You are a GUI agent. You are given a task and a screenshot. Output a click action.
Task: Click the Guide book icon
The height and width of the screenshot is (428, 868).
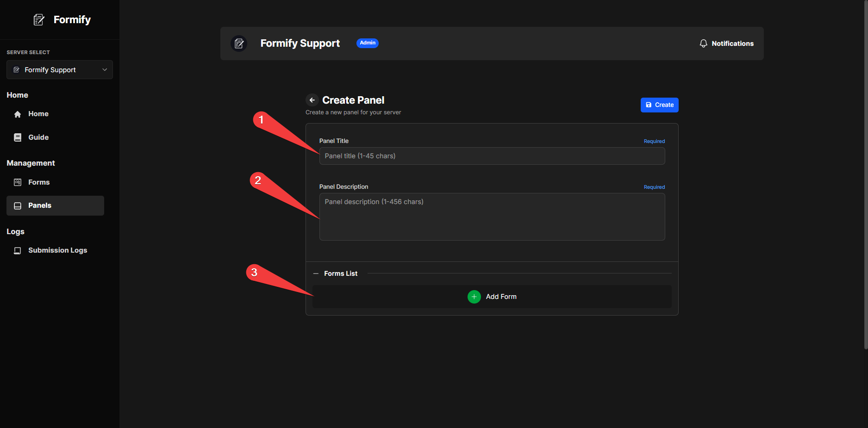(17, 137)
